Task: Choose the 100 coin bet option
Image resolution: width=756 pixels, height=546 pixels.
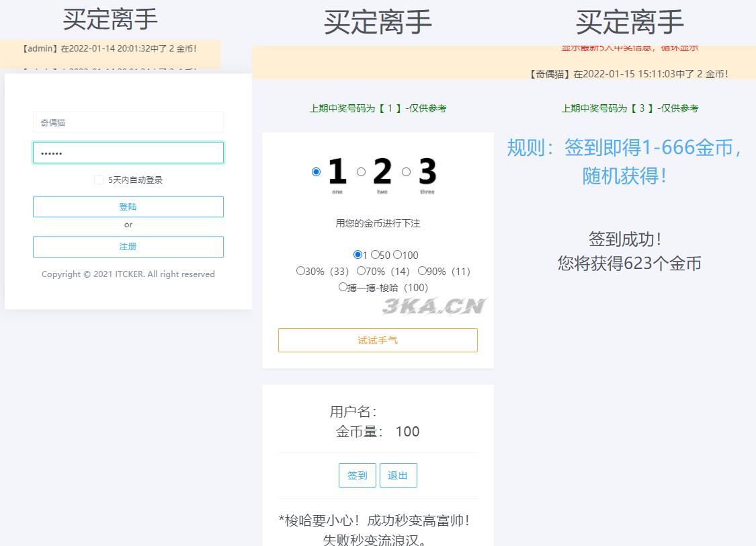Action: [x=397, y=255]
